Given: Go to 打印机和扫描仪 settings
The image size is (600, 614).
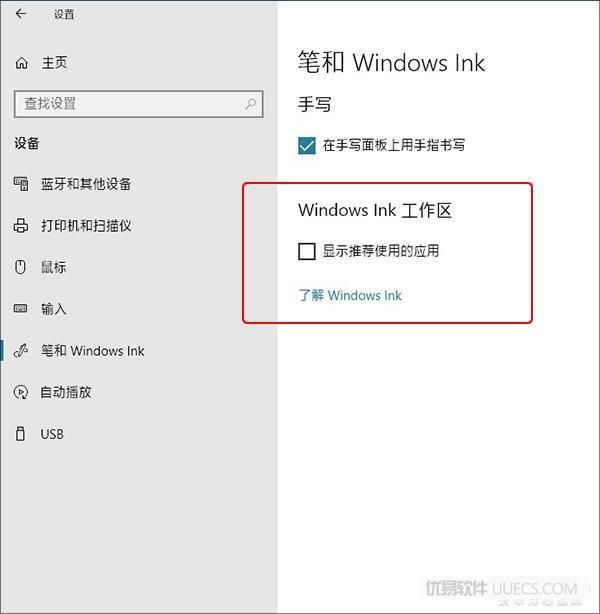Looking at the screenshot, I should tap(86, 226).
